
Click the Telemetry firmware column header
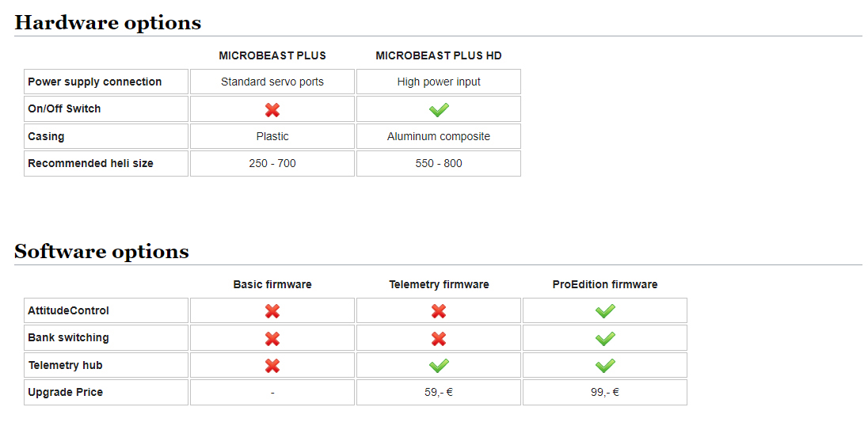tap(439, 284)
